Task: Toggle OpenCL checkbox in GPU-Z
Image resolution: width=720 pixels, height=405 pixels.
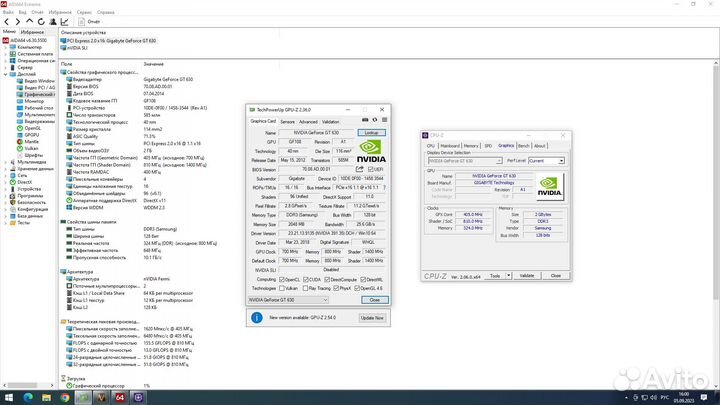Action: (282, 279)
